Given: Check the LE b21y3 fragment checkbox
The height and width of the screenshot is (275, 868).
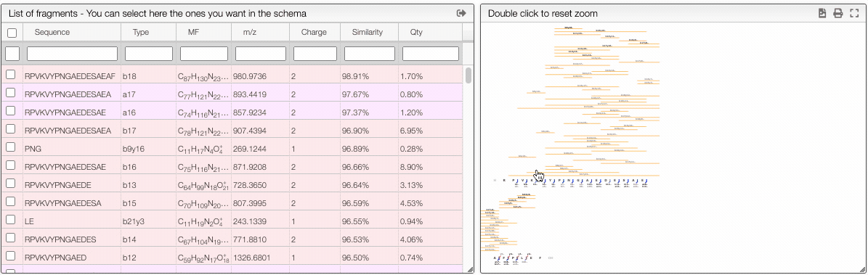Looking at the screenshot, I should click(x=10, y=220).
